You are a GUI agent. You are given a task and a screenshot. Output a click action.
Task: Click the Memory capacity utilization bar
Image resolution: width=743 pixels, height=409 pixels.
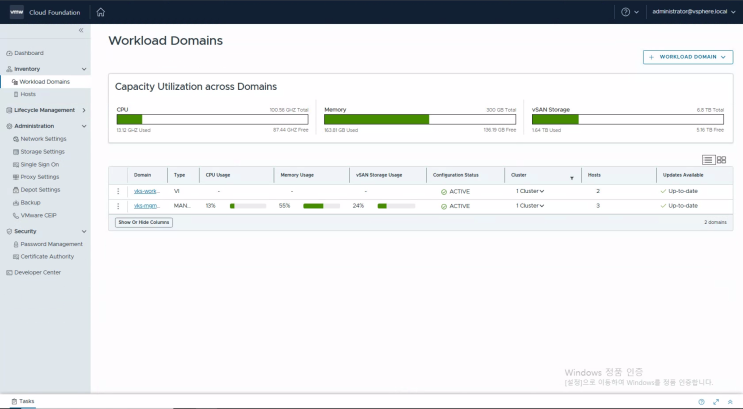click(x=420, y=119)
